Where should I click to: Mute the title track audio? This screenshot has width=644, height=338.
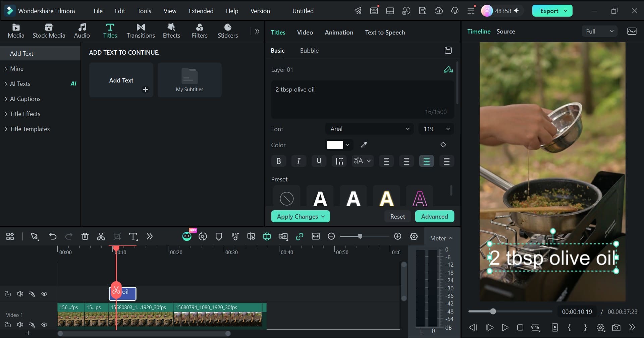pos(20,294)
